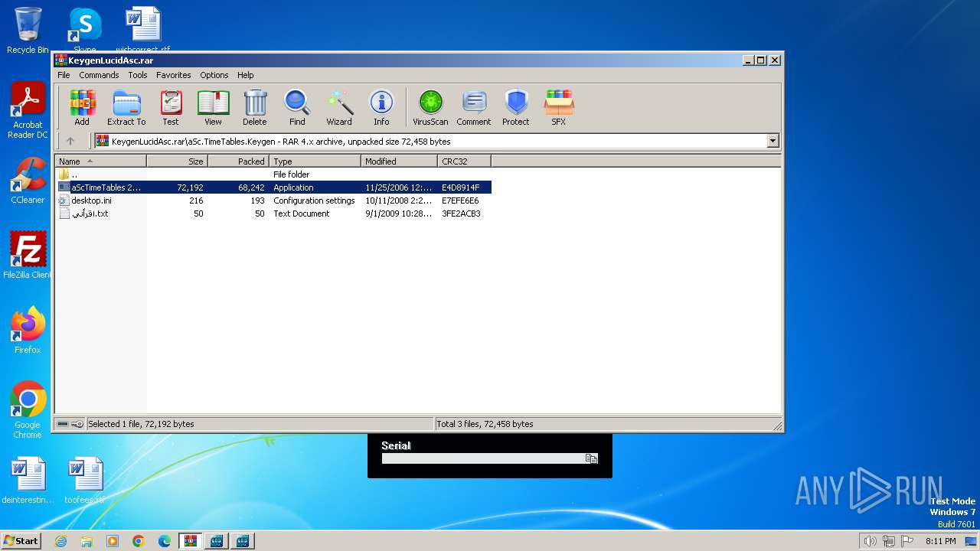Image resolution: width=980 pixels, height=551 pixels.
Task: Click the disk icon in WinRAR status bar
Action: tap(63, 424)
